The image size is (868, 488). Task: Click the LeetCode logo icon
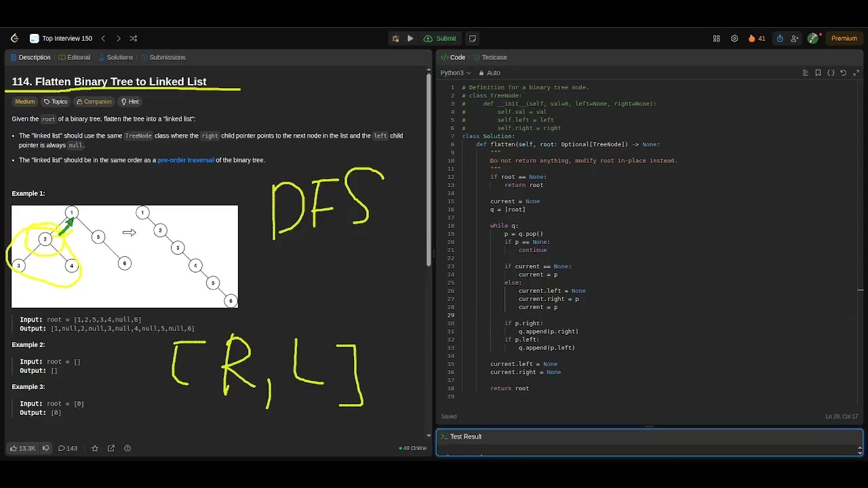(x=14, y=39)
